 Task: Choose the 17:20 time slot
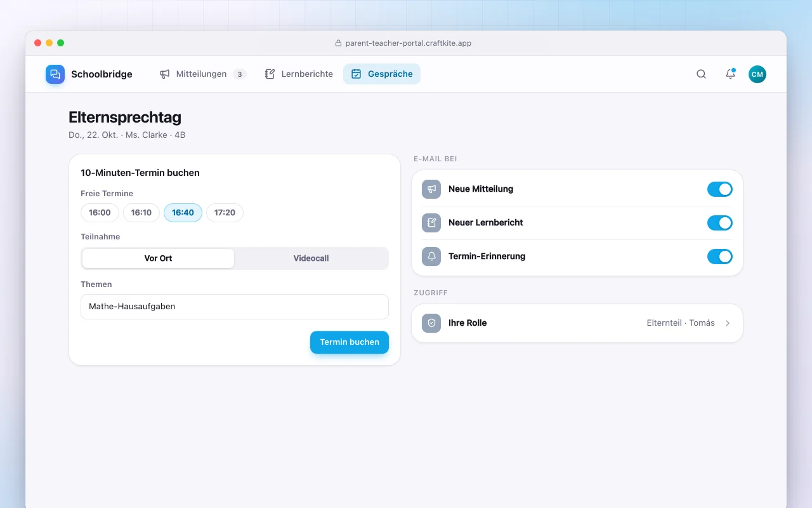pos(225,213)
